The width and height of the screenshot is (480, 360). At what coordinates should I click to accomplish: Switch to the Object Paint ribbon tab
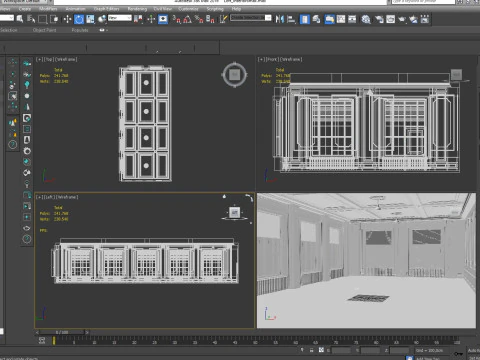click(44, 30)
